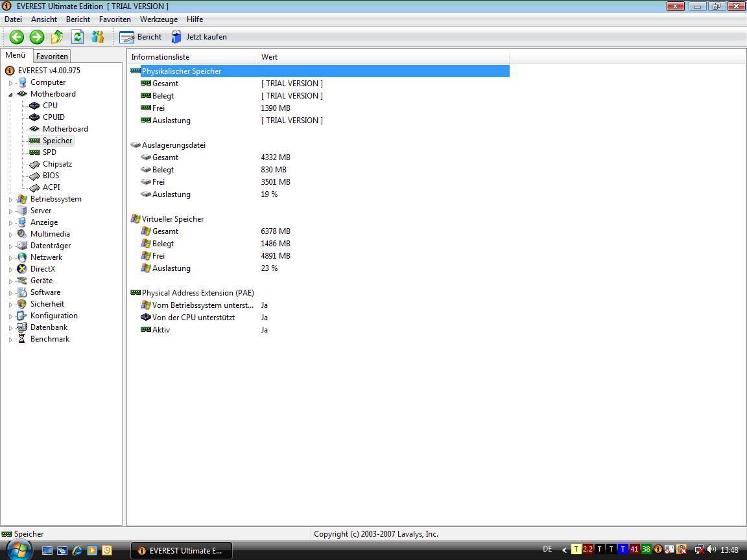This screenshot has height=560, width=747.
Task: Open Bericht report from toolbar
Action: 141,37
